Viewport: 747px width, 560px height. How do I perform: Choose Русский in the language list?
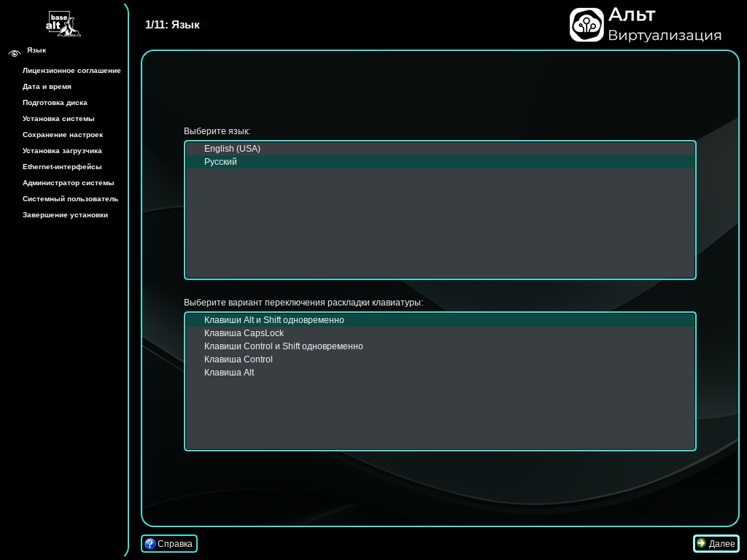[x=220, y=162]
